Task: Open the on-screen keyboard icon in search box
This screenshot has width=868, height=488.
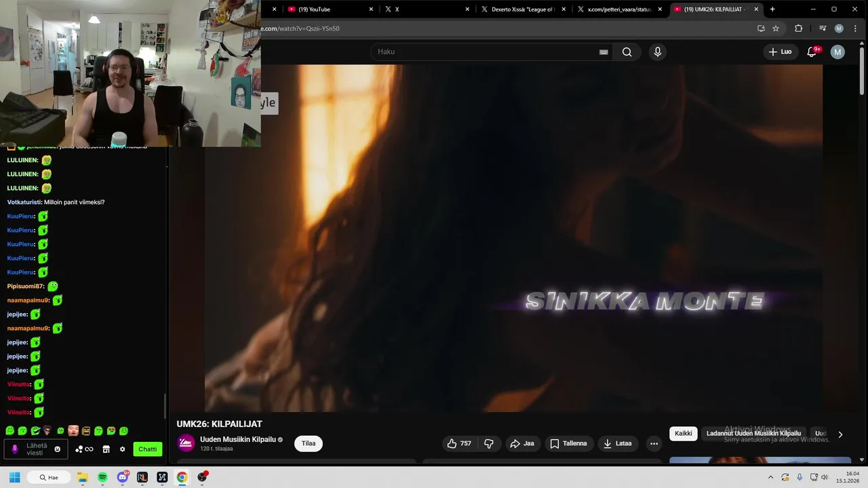Action: click(x=604, y=52)
